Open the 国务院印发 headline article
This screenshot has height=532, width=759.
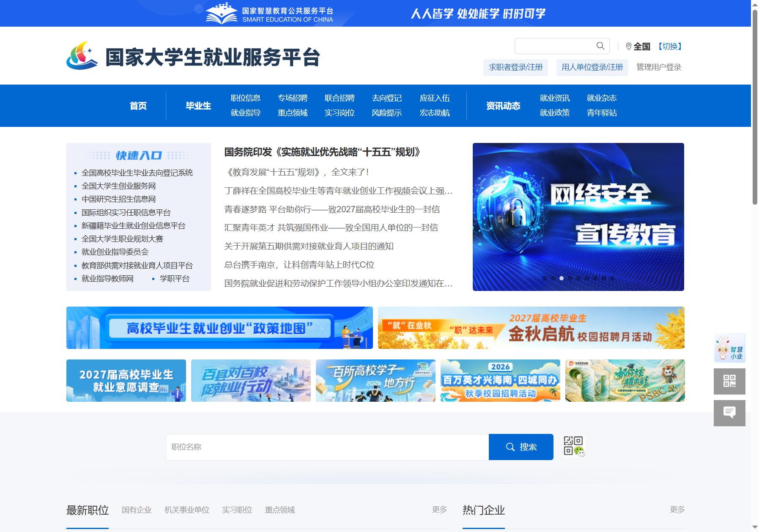tap(322, 152)
